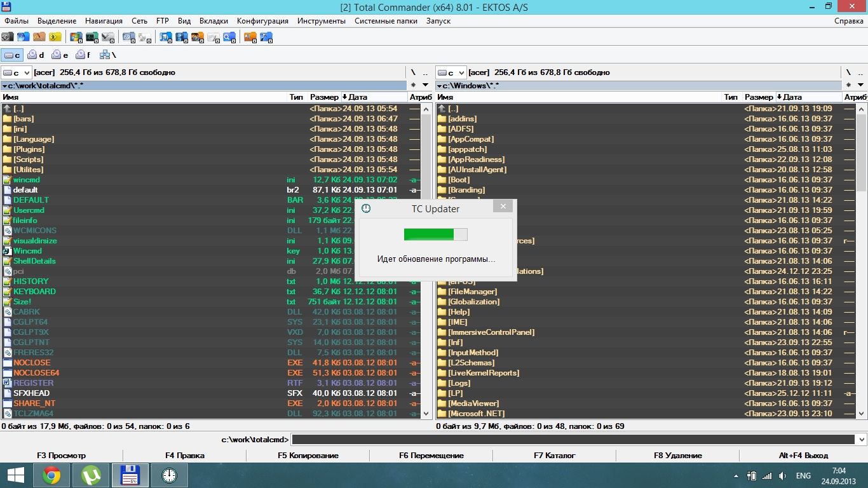Open right panel directory history arrow
The image size is (868, 488).
pos(861,85)
